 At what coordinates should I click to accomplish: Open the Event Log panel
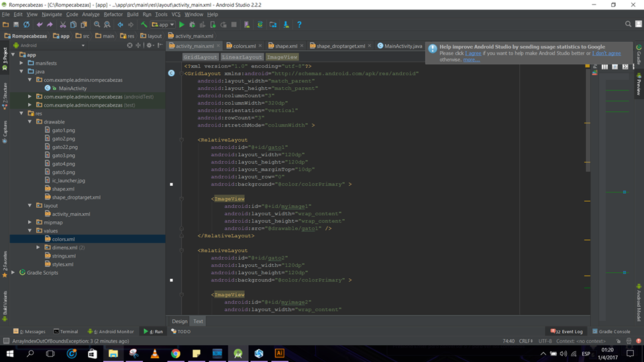[x=567, y=332]
